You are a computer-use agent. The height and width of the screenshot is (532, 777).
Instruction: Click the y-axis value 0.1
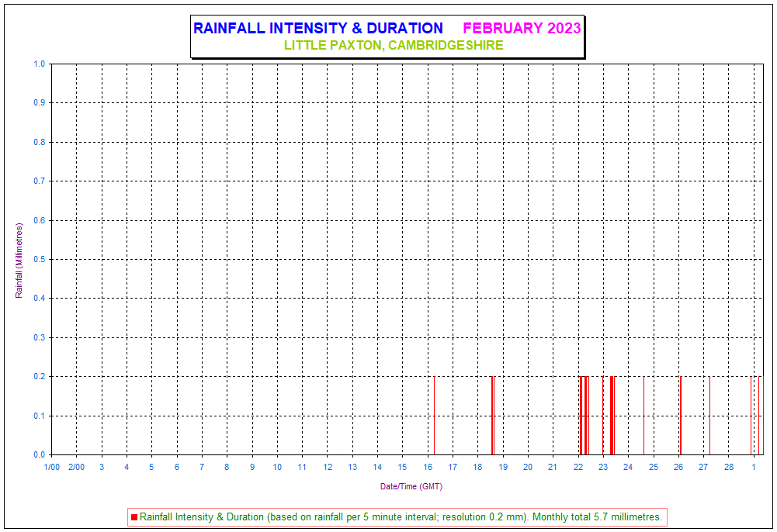click(x=39, y=416)
